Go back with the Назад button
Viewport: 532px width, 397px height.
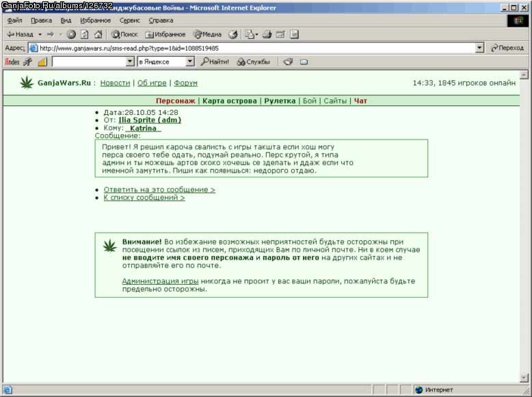click(21, 34)
